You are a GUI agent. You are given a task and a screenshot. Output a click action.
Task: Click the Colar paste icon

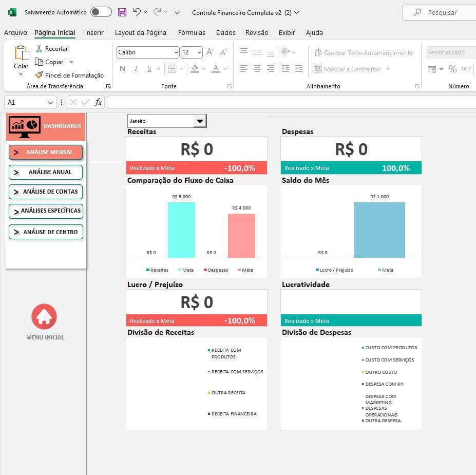(21, 53)
